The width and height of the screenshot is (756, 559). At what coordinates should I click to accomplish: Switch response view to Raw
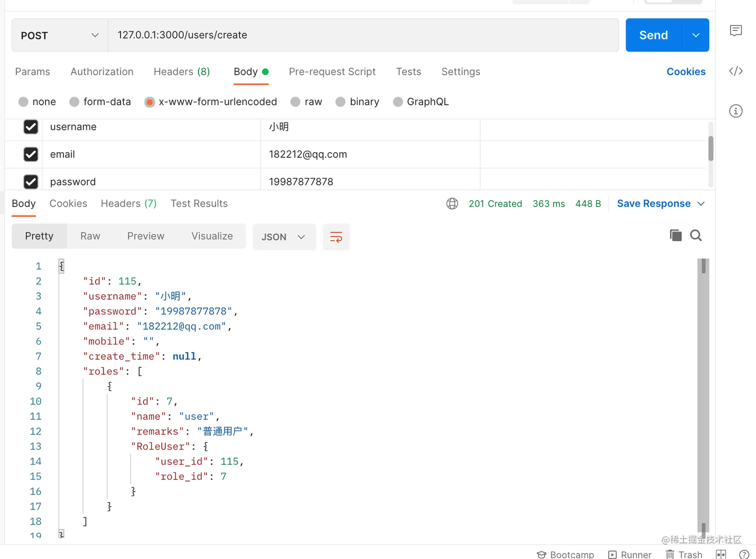coord(90,236)
